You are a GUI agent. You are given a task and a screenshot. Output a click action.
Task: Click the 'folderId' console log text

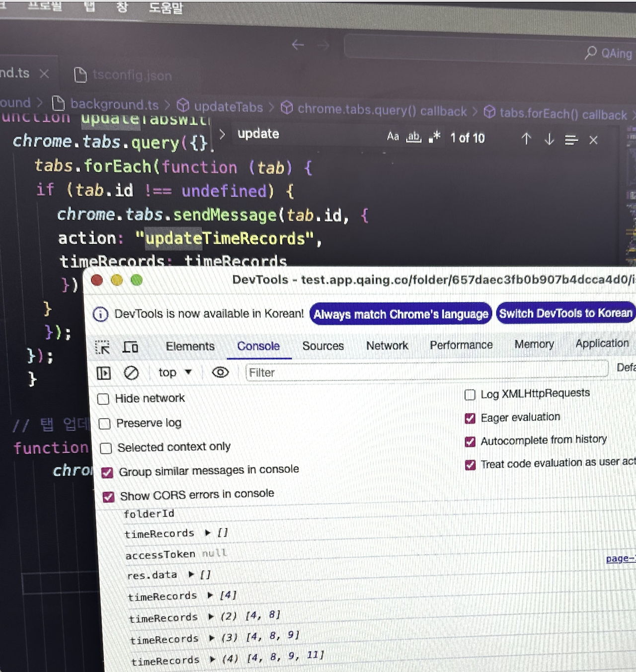pyautogui.click(x=149, y=514)
